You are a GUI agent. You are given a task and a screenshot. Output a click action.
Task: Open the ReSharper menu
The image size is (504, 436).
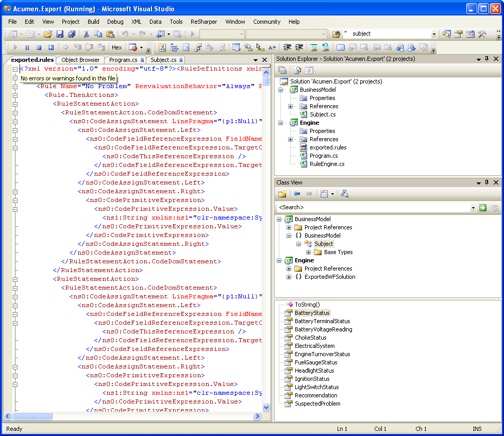pyautogui.click(x=204, y=22)
